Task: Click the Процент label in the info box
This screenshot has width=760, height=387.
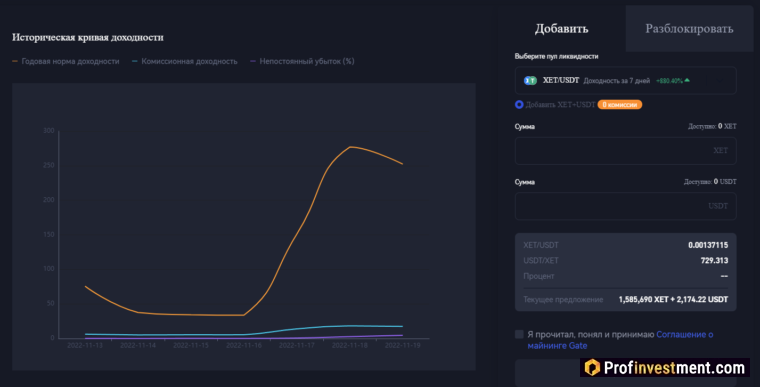Action: click(538, 276)
